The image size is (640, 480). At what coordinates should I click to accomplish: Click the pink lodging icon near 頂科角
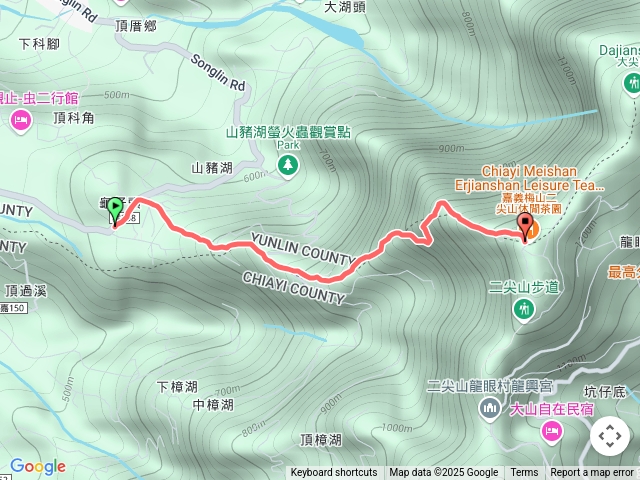[21, 121]
